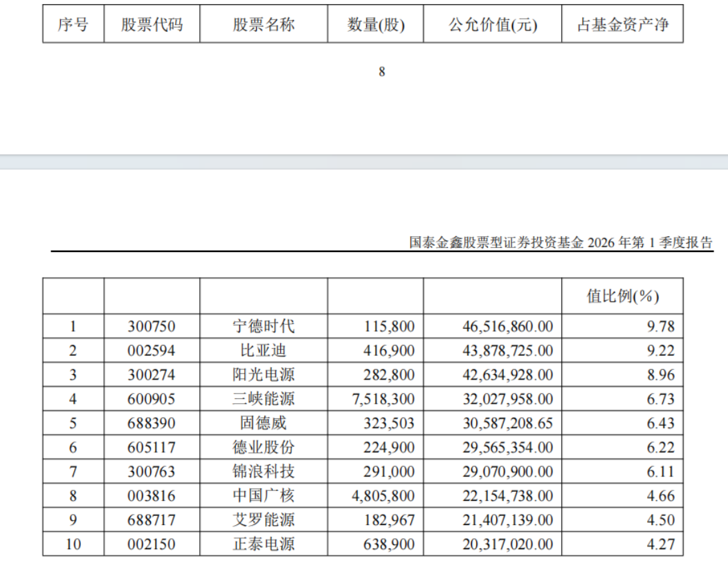Click stock name 德业股份
Image resolution: width=728 pixels, height=561 pixels.
point(264,447)
